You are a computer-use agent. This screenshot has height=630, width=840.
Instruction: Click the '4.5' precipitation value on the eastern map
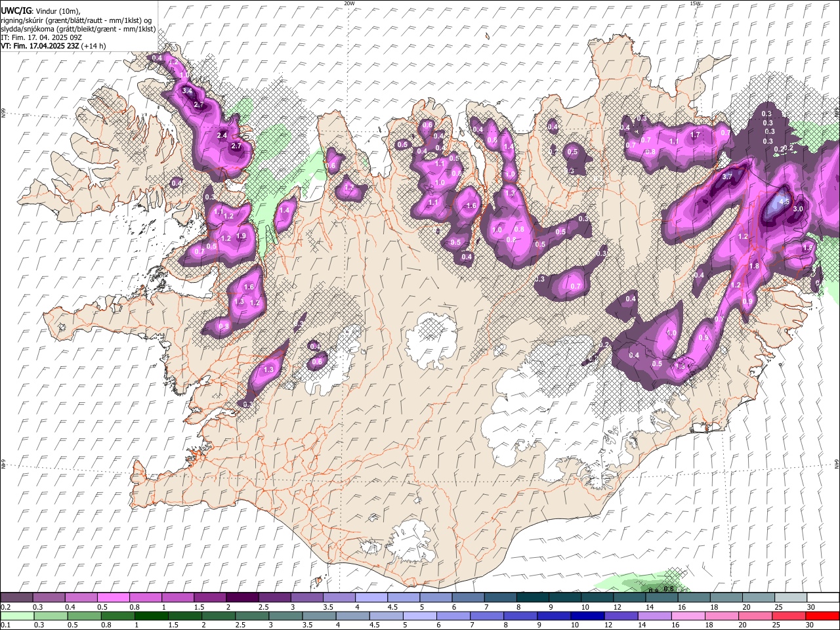pos(784,203)
